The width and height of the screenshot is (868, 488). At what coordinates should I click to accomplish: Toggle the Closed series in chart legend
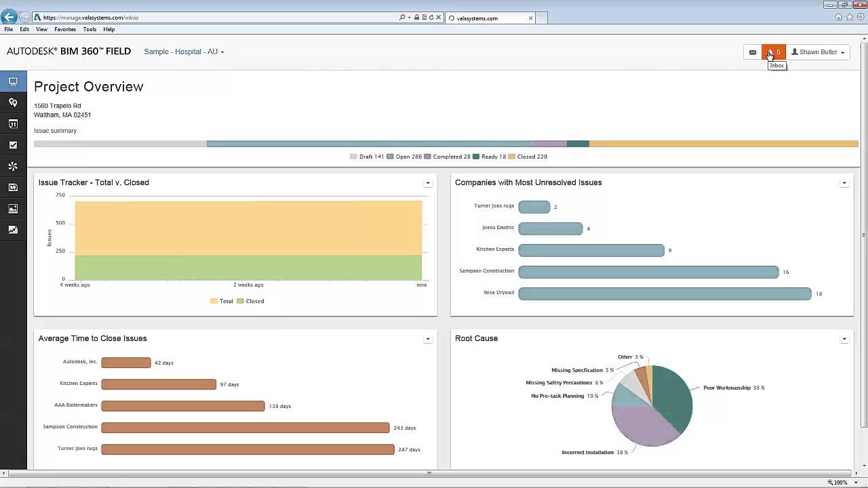pos(250,301)
